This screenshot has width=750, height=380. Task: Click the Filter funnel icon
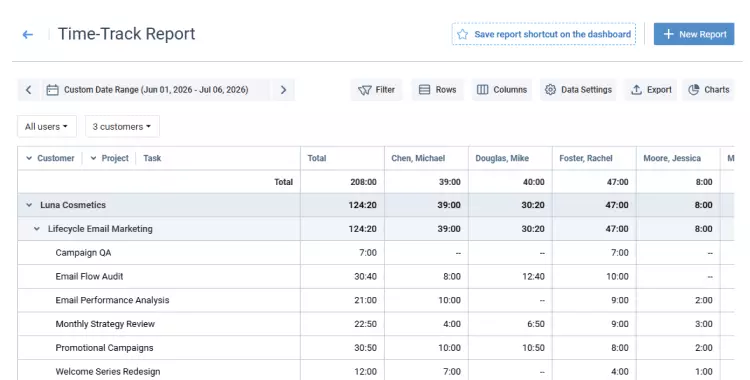pos(364,90)
